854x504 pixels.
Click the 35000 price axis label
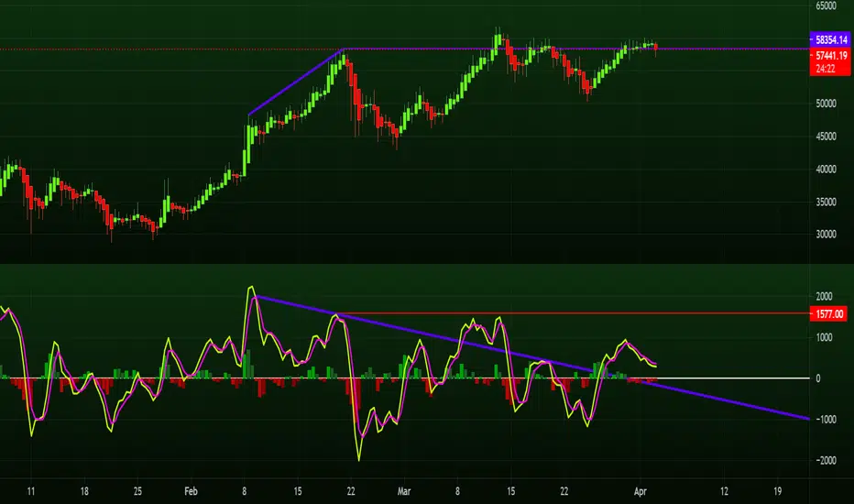[826, 202]
